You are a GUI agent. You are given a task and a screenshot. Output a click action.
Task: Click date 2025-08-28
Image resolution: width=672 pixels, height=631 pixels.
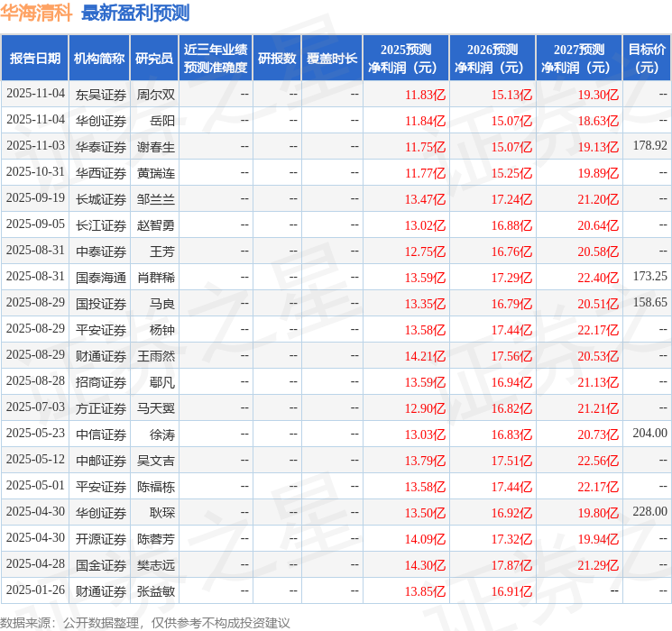35,380
